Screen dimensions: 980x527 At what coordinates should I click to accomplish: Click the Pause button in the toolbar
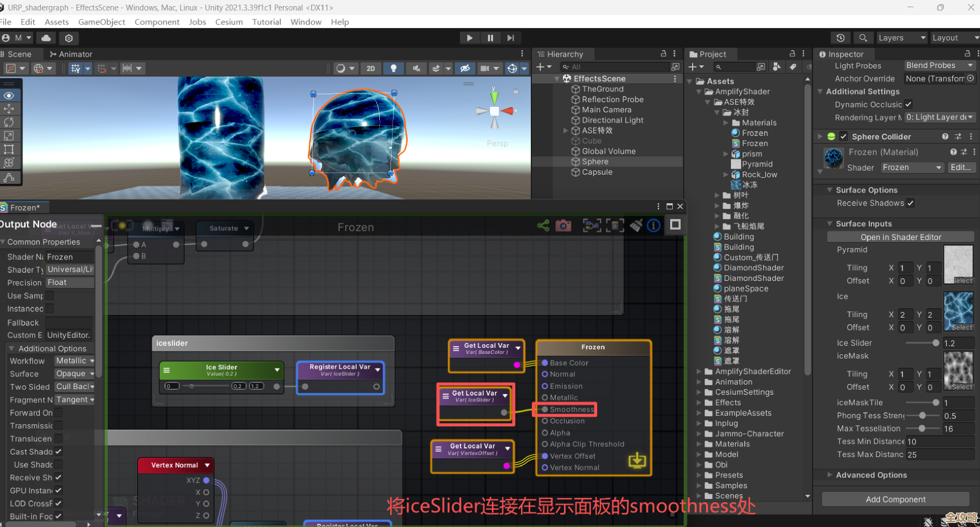490,37
